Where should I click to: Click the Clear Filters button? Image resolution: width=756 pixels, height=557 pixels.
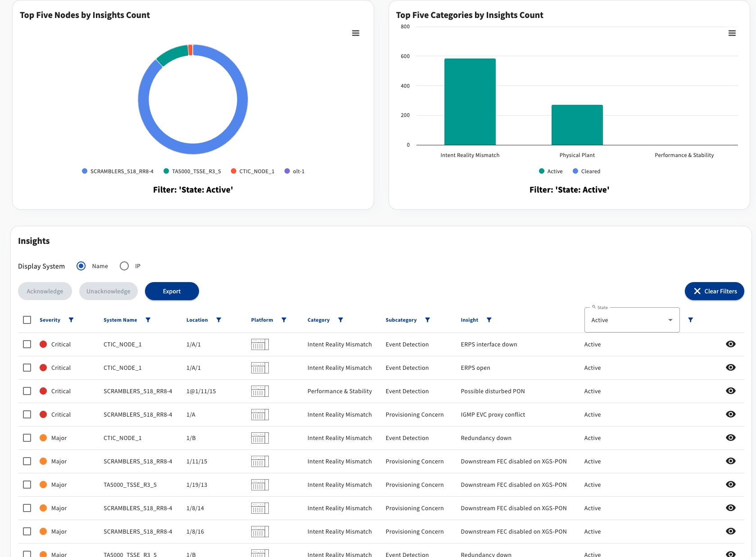[x=715, y=291]
